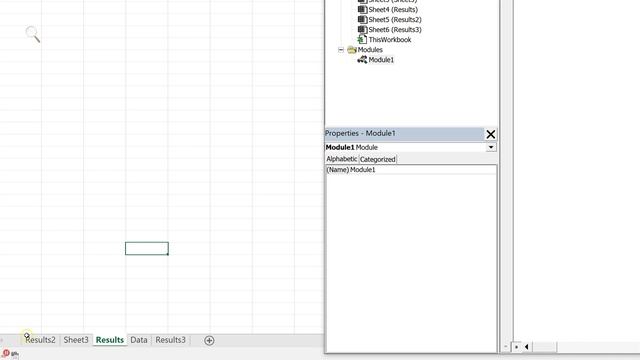Select Module1 in the project tree
This screenshot has width=640, height=360.
pos(381,60)
